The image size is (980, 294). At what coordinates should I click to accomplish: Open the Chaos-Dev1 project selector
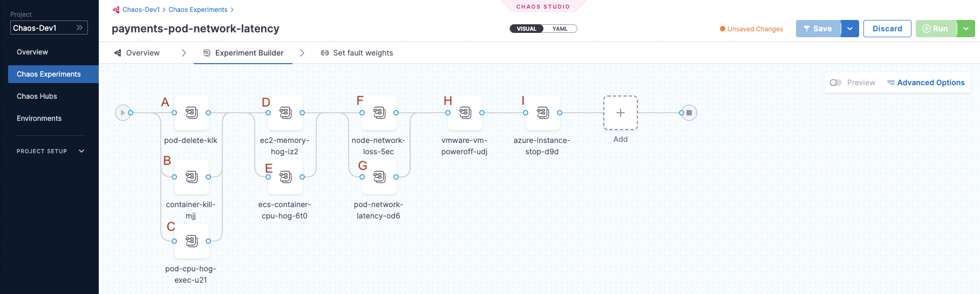pyautogui.click(x=49, y=28)
